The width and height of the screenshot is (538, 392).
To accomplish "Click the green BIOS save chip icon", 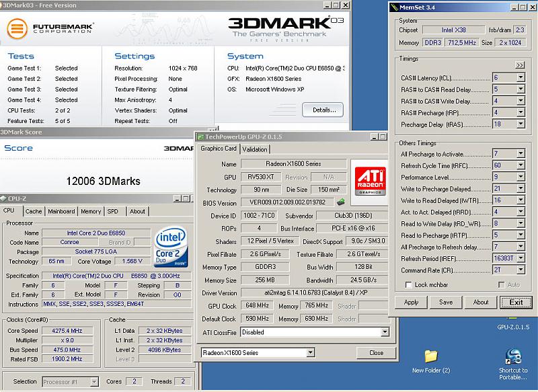I will [340, 202].
